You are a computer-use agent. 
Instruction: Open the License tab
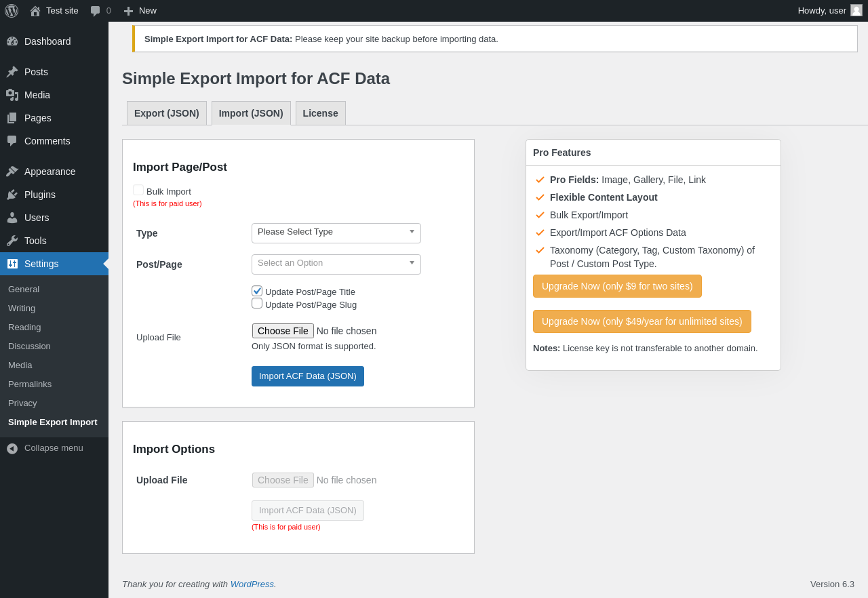(320, 113)
